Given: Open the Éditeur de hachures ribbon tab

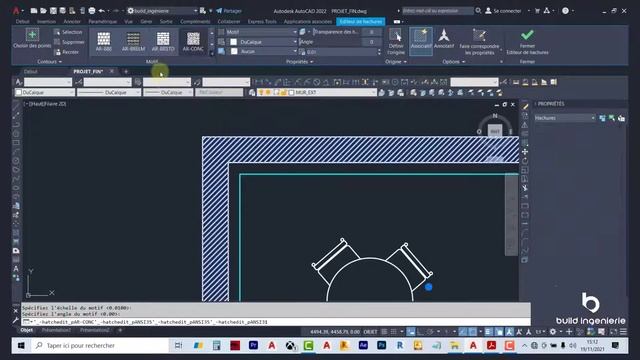Looking at the screenshot, I should coord(361,21).
